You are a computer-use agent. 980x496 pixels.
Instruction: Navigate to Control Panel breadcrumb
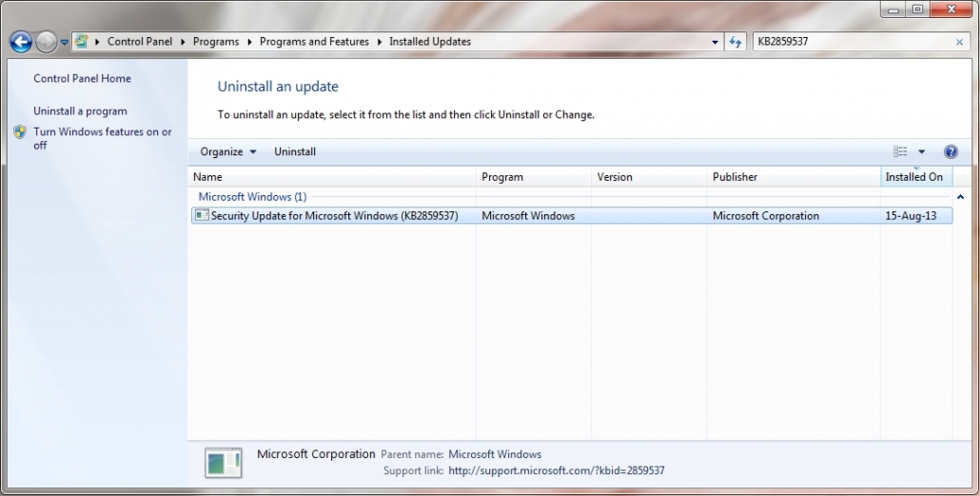pos(139,42)
